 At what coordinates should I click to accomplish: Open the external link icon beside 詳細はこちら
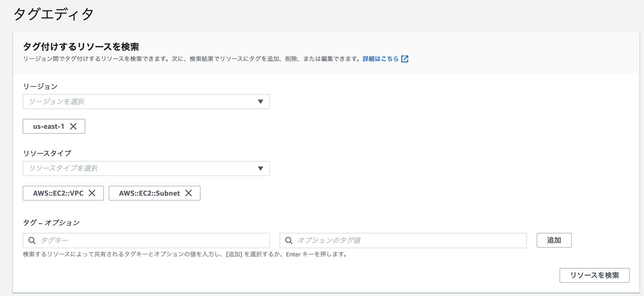[x=405, y=59]
